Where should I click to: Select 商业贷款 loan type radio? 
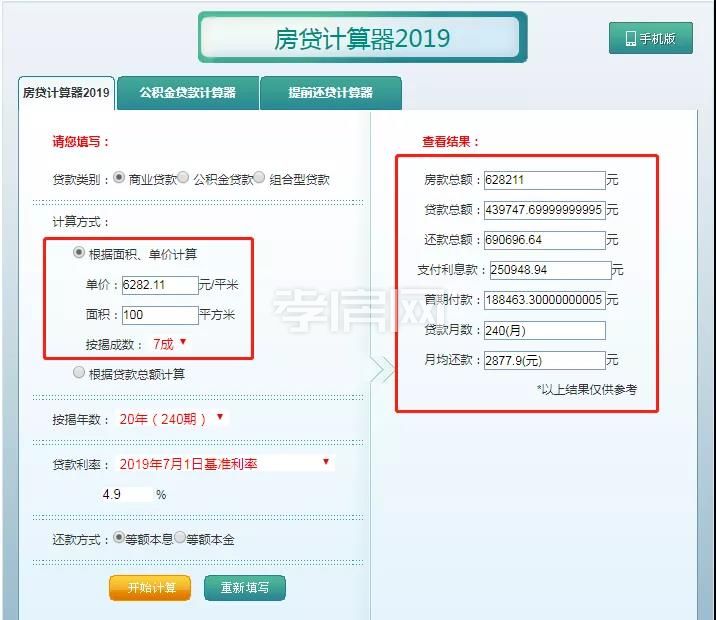[119, 177]
